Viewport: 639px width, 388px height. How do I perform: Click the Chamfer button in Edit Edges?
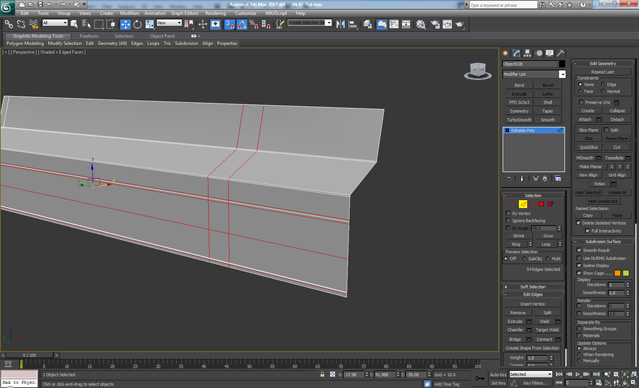pyautogui.click(x=515, y=330)
